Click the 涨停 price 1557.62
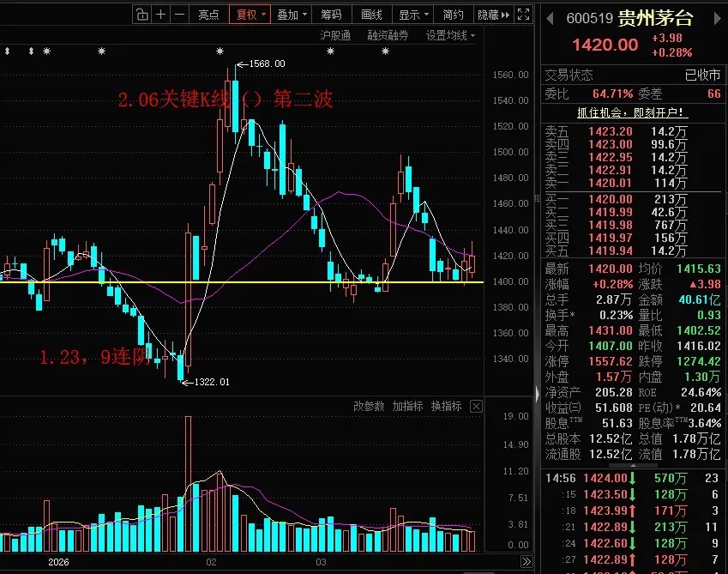 click(610, 361)
